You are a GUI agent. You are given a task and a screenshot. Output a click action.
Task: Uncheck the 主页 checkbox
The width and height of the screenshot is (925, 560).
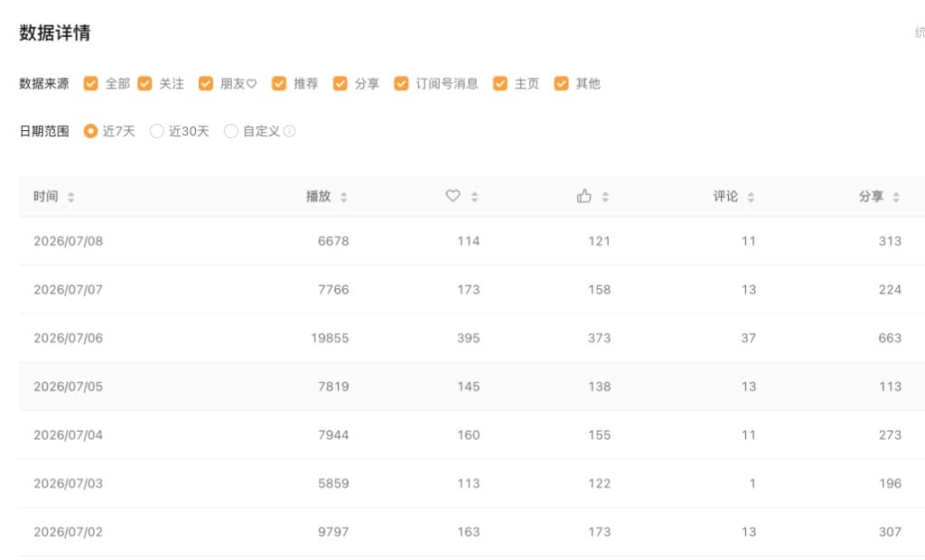[x=500, y=83]
